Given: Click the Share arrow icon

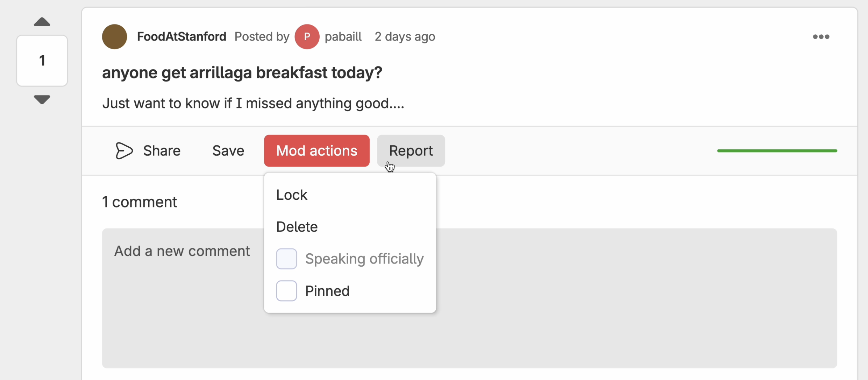Looking at the screenshot, I should [124, 150].
